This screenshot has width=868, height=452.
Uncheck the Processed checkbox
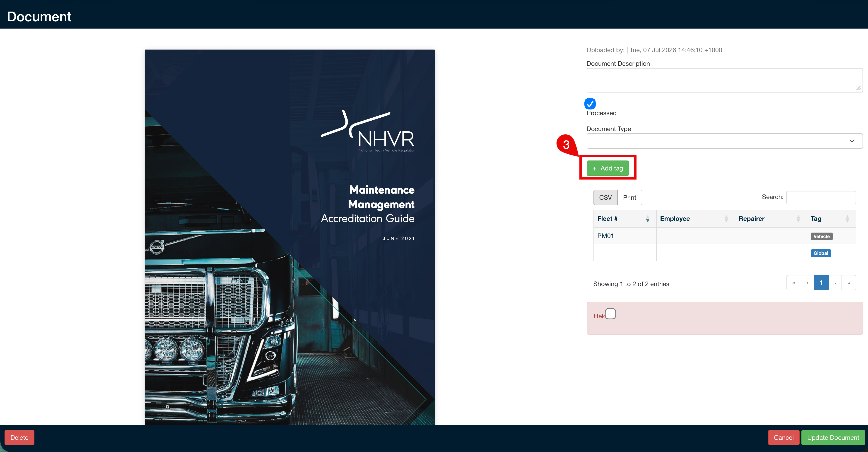click(x=590, y=104)
